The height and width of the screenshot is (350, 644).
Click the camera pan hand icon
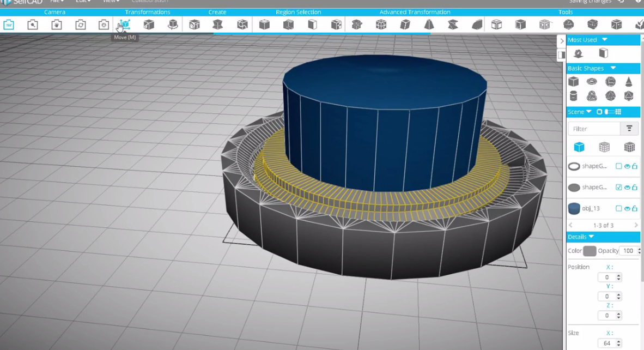[57, 25]
